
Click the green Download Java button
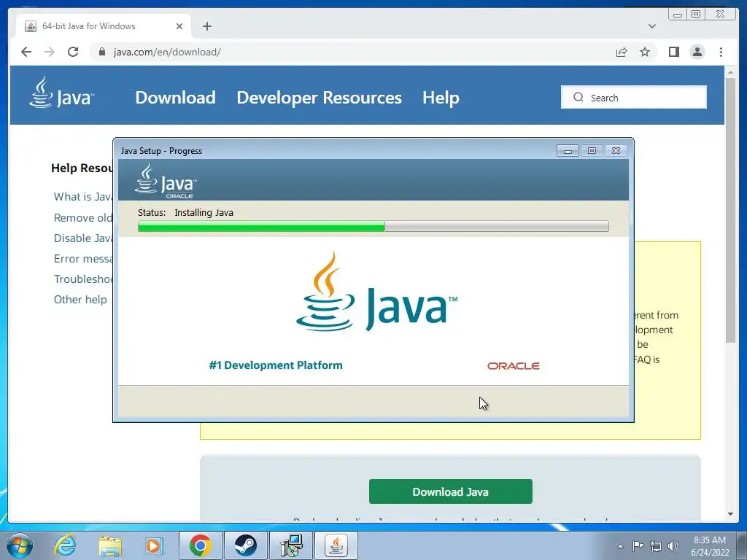pos(451,491)
